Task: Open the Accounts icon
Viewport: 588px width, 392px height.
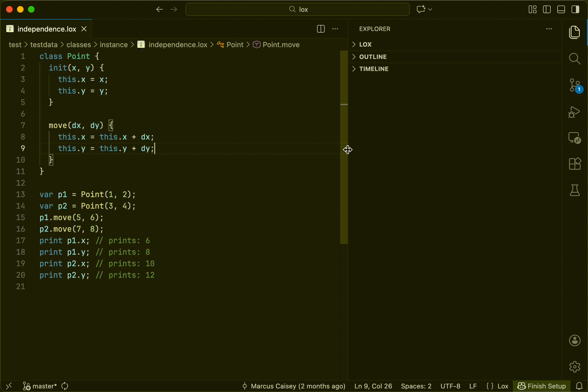Action: [575, 341]
